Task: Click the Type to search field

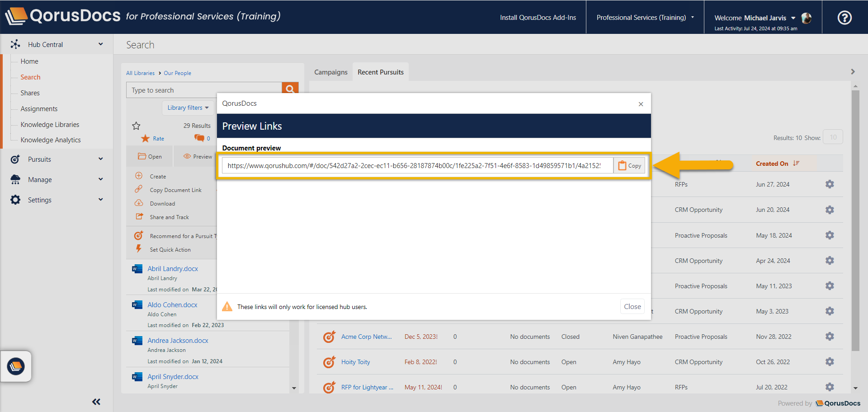Action: 204,90
